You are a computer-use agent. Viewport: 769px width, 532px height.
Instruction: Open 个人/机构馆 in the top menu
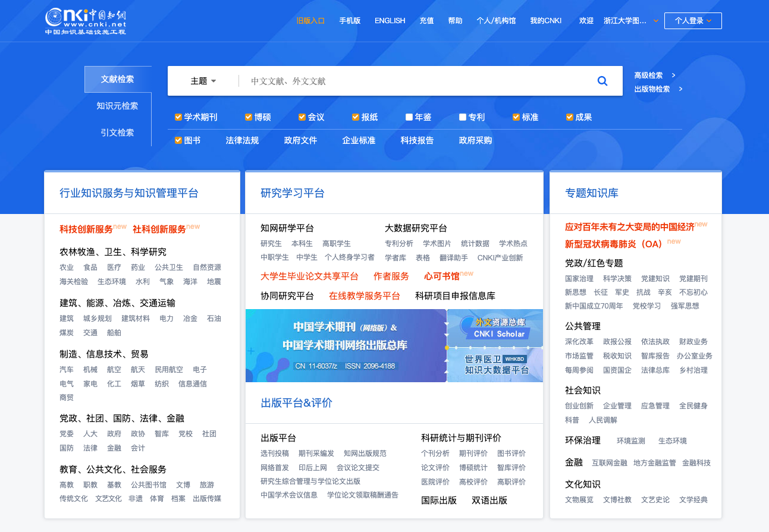pyautogui.click(x=496, y=21)
